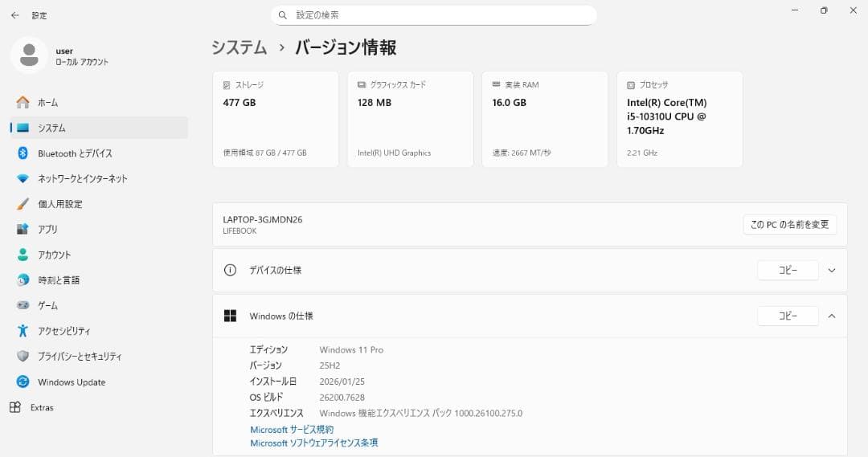Minimize the Settings window
This screenshot has height=457, width=868.
(795, 10)
